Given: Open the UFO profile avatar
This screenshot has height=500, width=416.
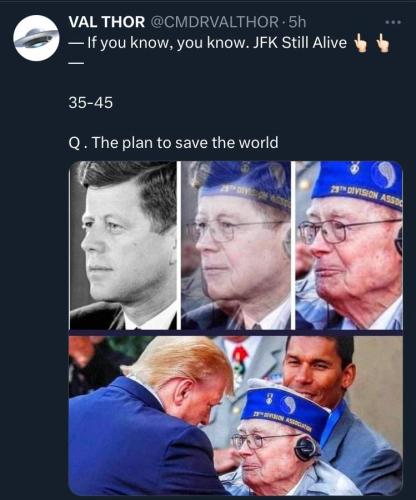Looking at the screenshot, I should click(36, 38).
